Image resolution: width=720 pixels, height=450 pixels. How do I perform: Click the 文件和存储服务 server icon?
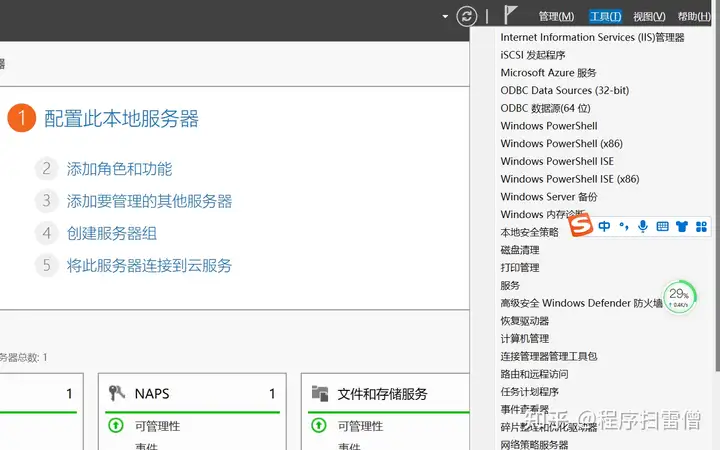pos(320,394)
